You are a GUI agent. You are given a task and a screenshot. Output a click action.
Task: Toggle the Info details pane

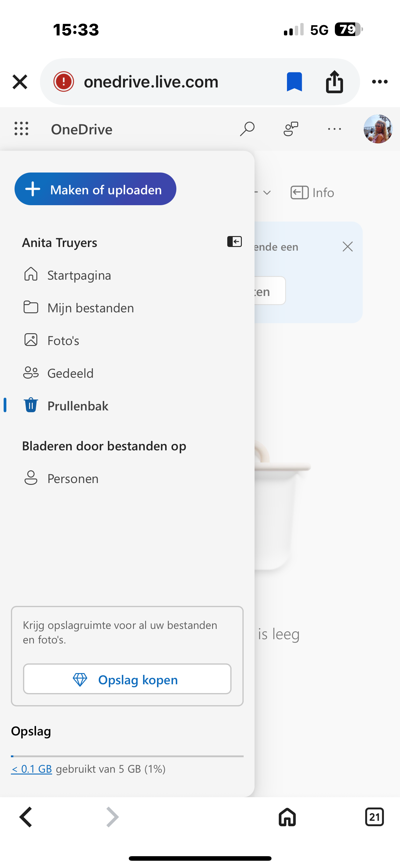[x=312, y=193]
